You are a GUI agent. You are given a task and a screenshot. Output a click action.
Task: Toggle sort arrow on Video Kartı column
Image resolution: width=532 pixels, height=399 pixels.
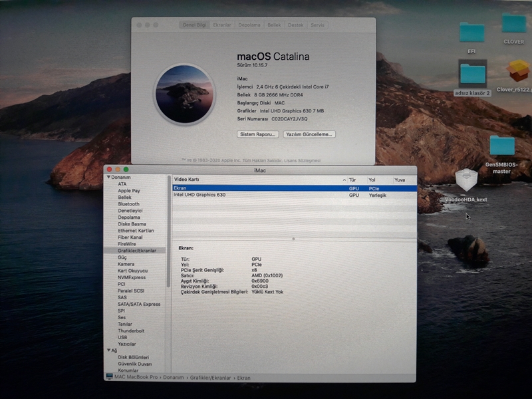tap(344, 180)
